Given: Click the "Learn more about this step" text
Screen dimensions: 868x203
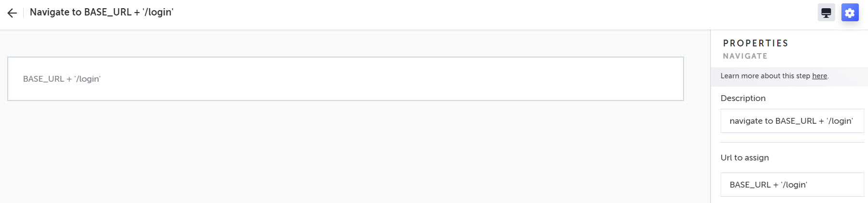Looking at the screenshot, I should 765,76.
